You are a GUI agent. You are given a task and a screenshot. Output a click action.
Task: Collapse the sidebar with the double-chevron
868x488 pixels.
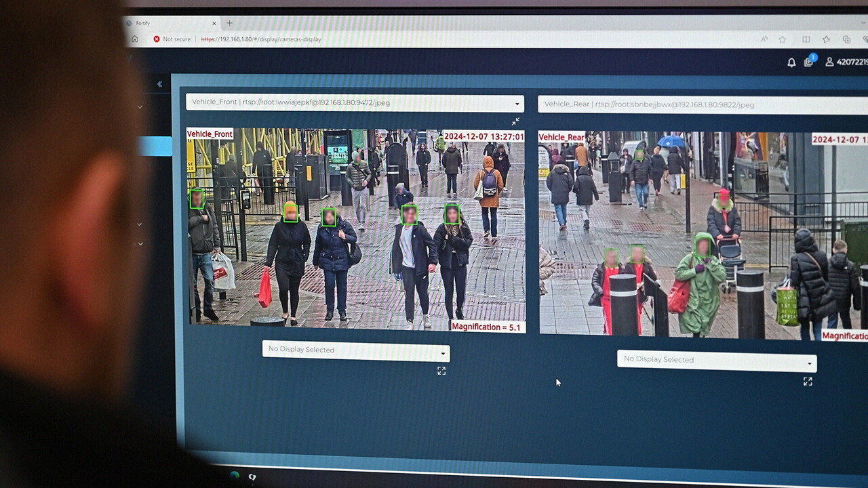159,84
